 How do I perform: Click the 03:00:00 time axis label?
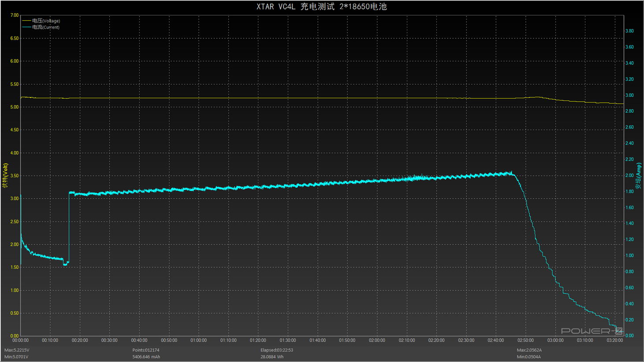(555, 340)
